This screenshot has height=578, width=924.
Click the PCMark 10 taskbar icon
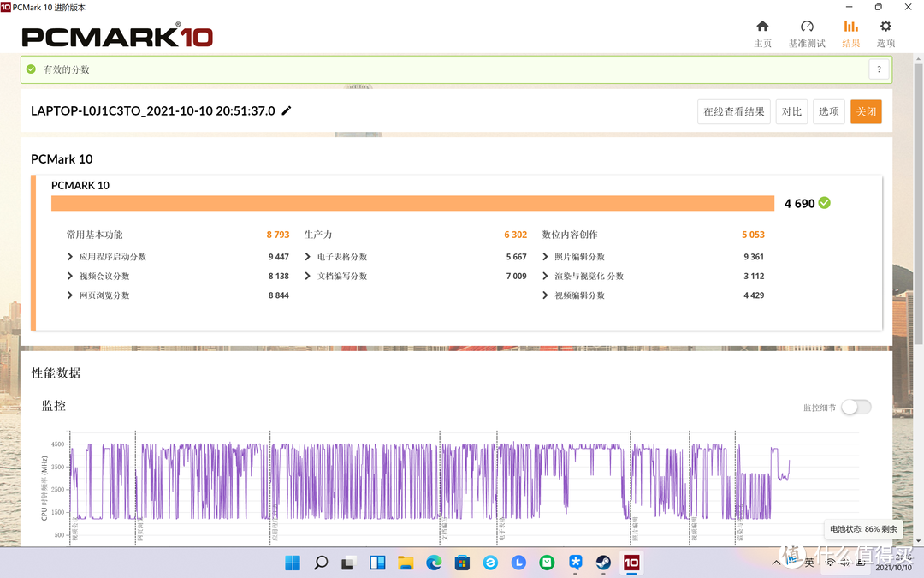[631, 563]
